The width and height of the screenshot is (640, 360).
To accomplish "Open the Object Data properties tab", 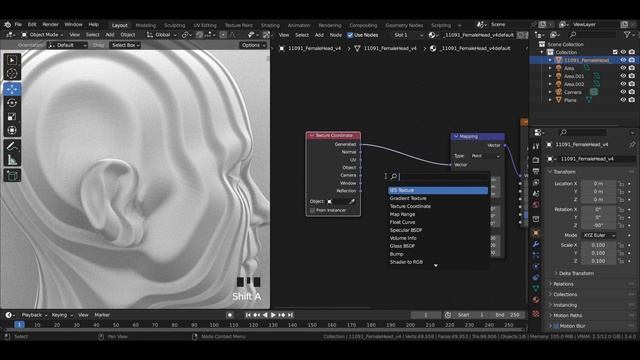I will (x=536, y=288).
